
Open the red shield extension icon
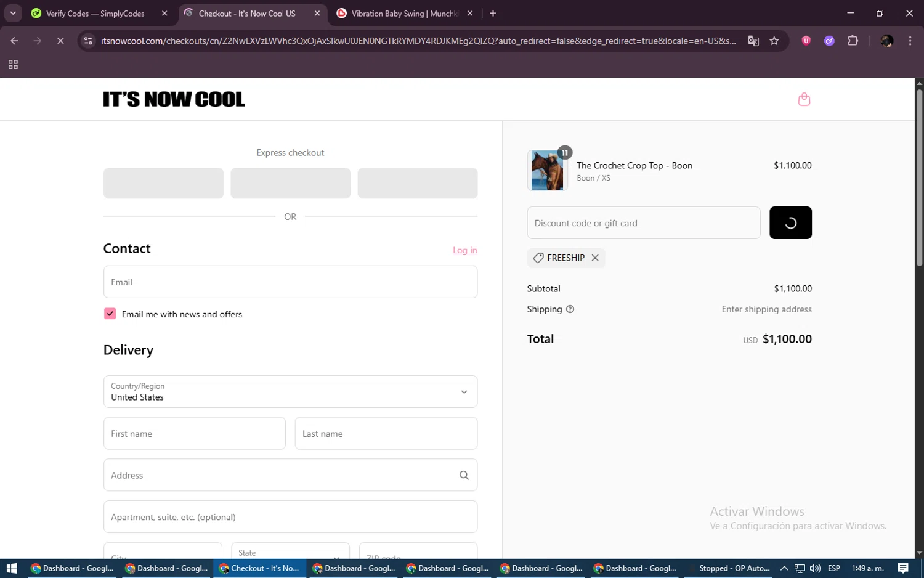tap(806, 41)
